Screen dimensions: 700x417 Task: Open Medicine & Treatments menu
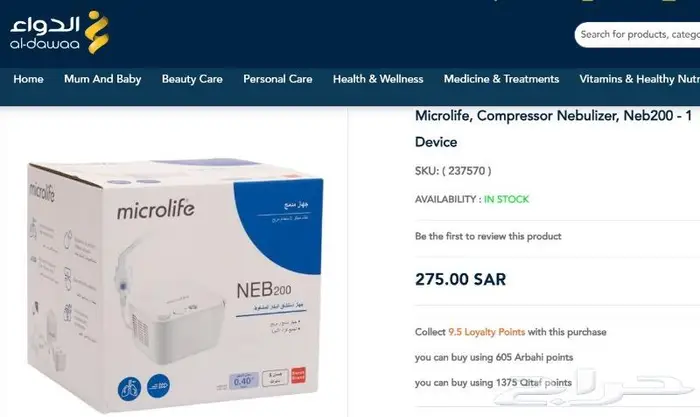(x=501, y=79)
